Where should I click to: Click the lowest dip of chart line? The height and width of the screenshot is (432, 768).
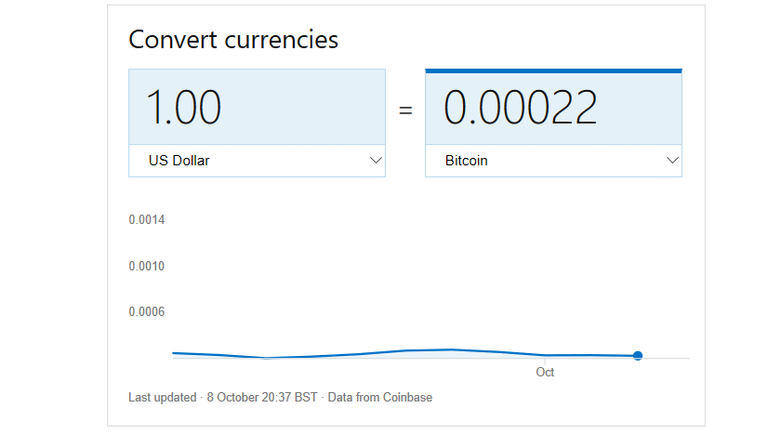pyautogui.click(x=267, y=358)
